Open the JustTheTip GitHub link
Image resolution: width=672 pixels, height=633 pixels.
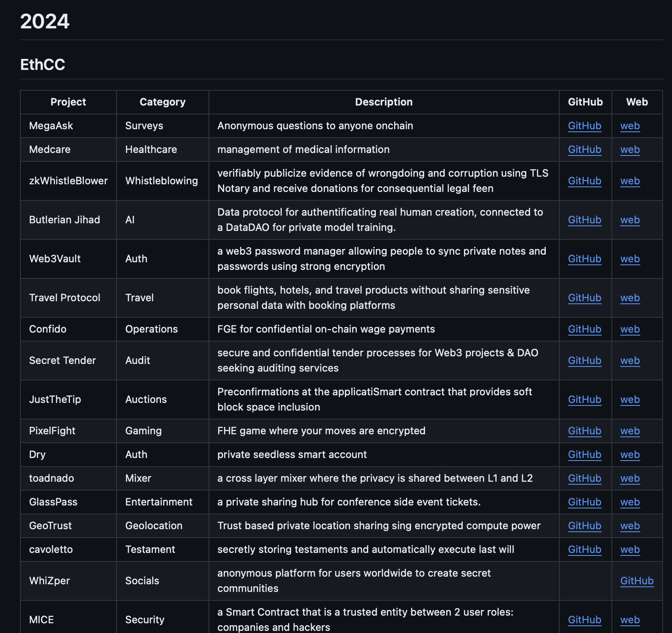point(584,400)
